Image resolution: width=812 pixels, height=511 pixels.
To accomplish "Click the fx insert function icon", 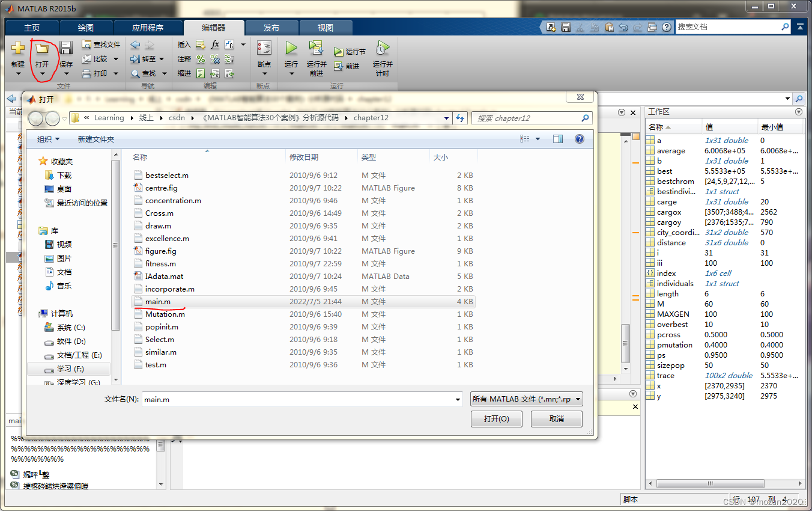I will (x=215, y=44).
